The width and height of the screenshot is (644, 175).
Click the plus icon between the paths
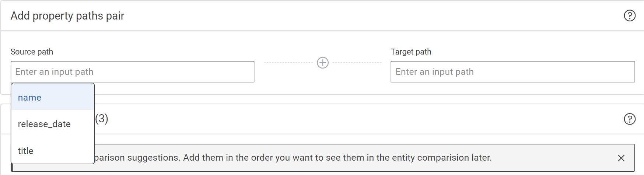tap(323, 63)
